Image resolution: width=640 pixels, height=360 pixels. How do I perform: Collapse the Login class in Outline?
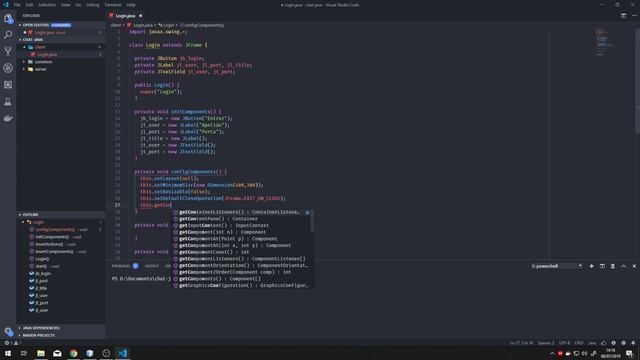click(x=23, y=222)
